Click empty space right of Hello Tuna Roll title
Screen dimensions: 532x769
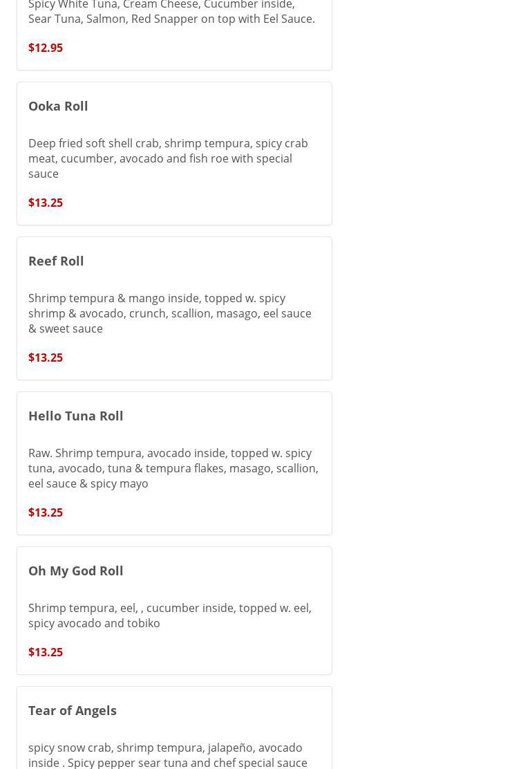pyautogui.click(x=235, y=416)
